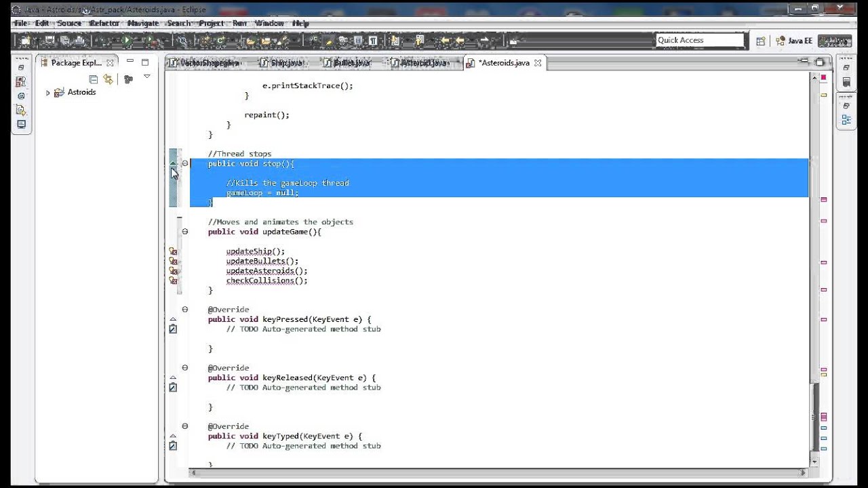Switch to the Java perspective button

coord(834,41)
